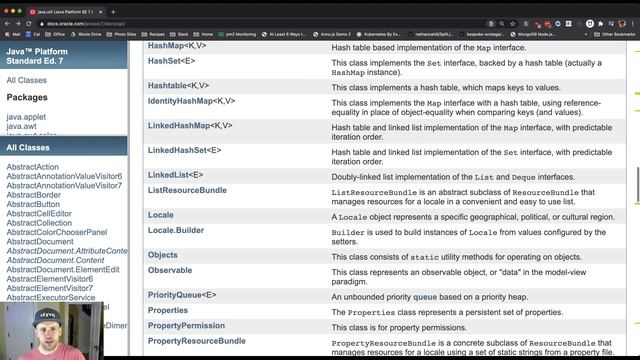Viewport: 640px width, 360px height.
Task: Go back with the browser back arrow
Action: point(7,24)
